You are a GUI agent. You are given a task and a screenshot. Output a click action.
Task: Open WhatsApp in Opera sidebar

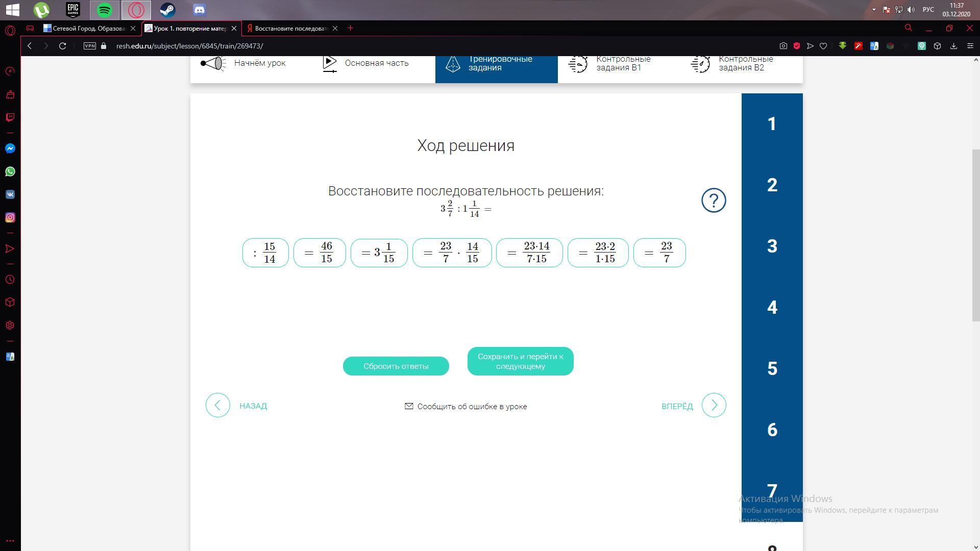coord(10,171)
